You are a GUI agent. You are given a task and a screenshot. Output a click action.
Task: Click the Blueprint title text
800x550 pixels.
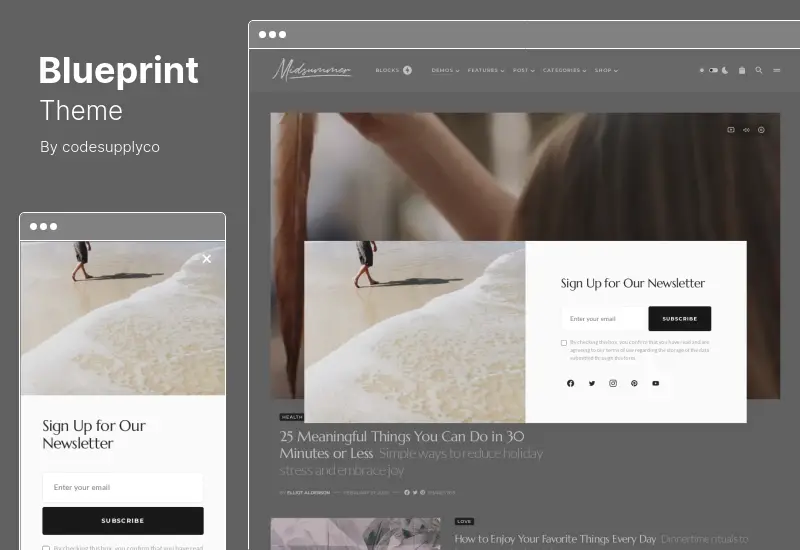[x=118, y=71]
